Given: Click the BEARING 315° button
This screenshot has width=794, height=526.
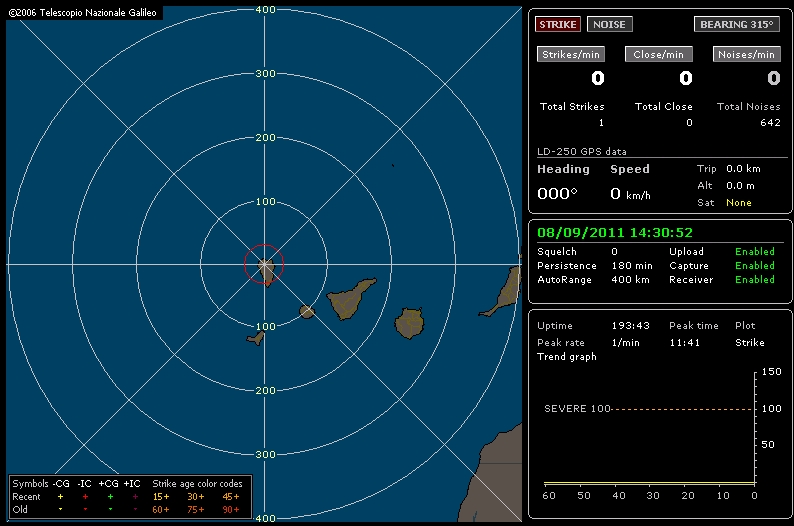Looking at the screenshot, I should (x=737, y=24).
